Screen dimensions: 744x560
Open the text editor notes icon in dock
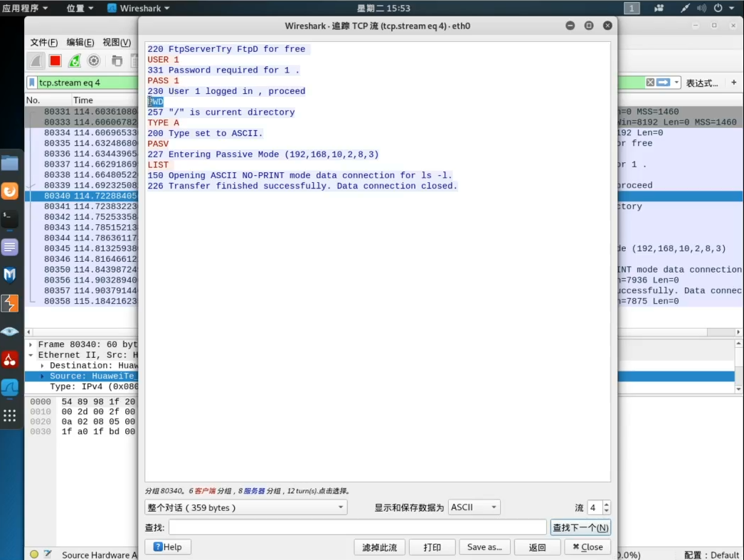point(9,247)
